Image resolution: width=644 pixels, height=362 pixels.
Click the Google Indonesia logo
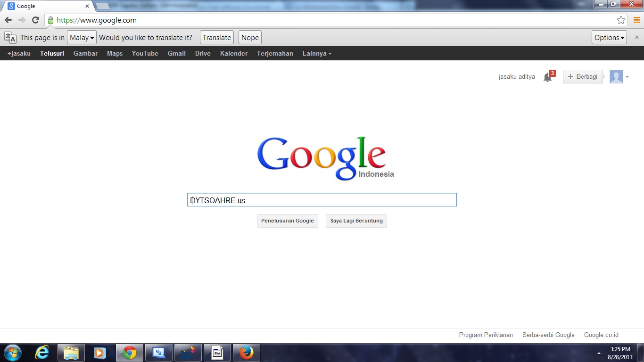(x=325, y=158)
